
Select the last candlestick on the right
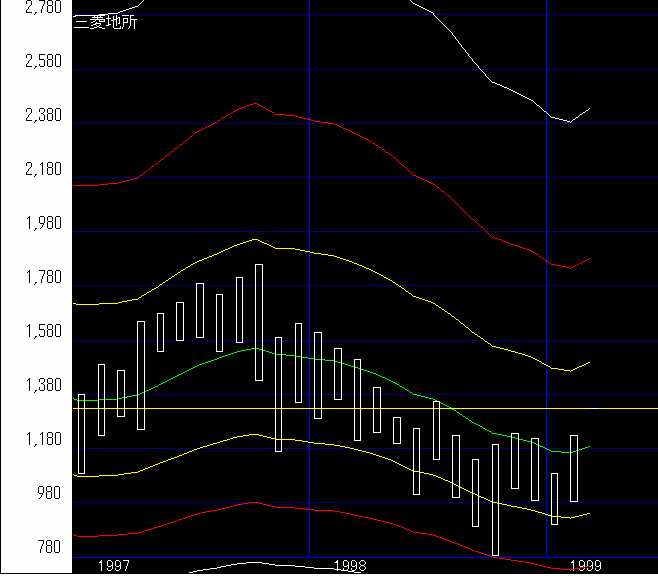574,468
